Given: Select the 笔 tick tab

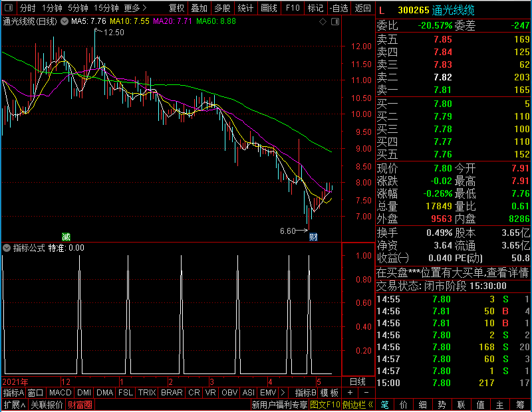Looking at the screenshot, I should (x=384, y=405).
